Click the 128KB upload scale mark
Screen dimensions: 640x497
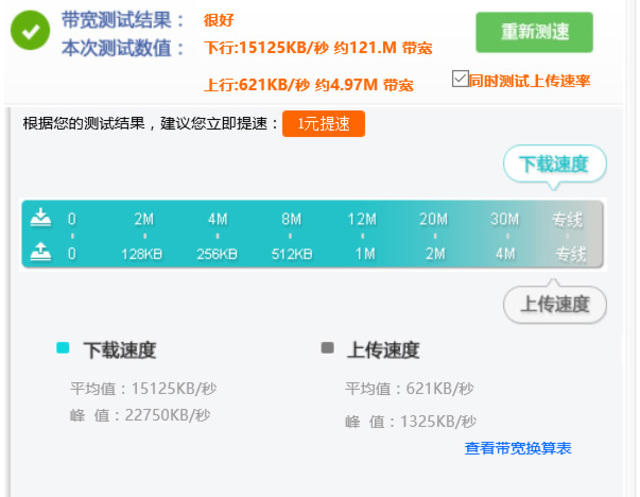pos(142,254)
